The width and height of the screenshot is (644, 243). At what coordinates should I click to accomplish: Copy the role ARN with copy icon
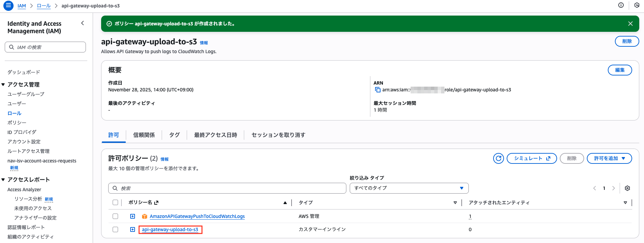pyautogui.click(x=377, y=90)
